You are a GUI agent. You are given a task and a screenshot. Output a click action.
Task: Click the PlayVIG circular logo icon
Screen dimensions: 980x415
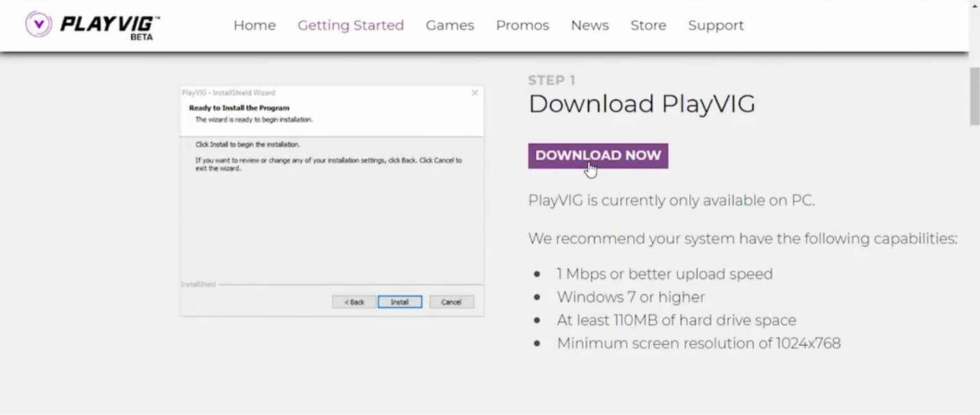[x=38, y=25]
